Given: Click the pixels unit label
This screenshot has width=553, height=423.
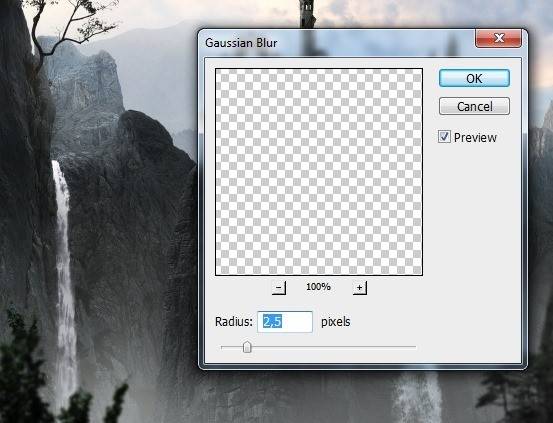Looking at the screenshot, I should (335, 322).
